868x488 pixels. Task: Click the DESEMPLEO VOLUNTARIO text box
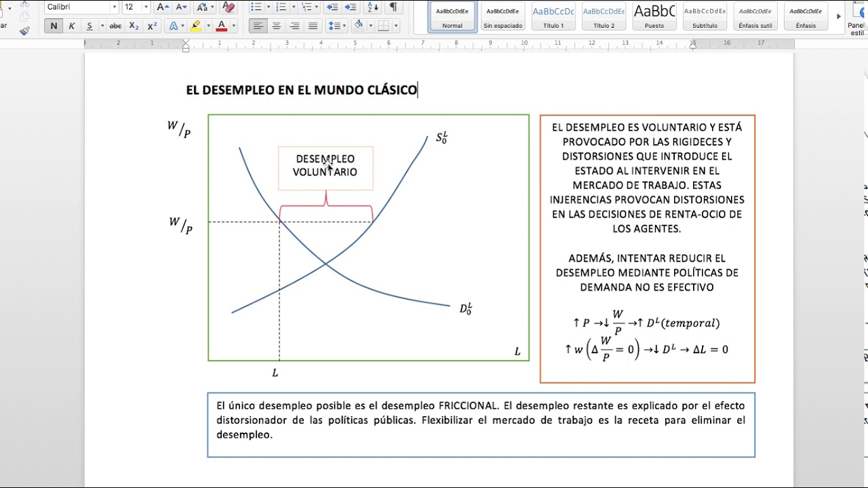(x=325, y=168)
